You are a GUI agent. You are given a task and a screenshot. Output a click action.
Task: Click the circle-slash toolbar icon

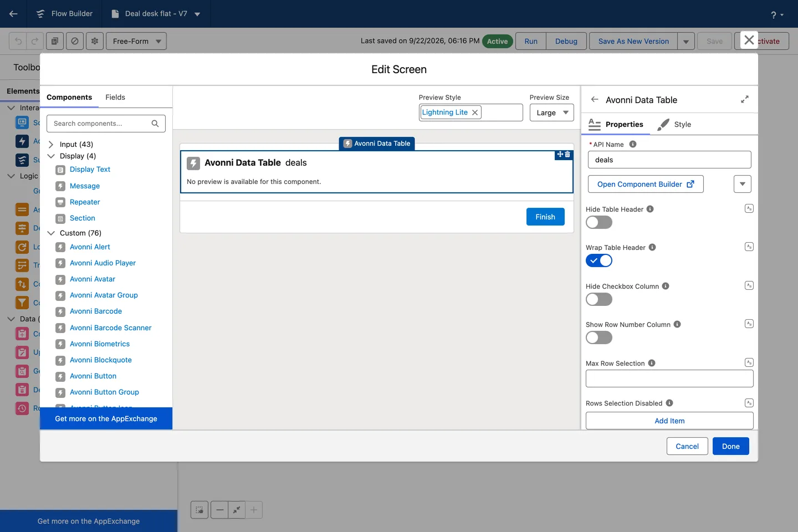tap(75, 41)
